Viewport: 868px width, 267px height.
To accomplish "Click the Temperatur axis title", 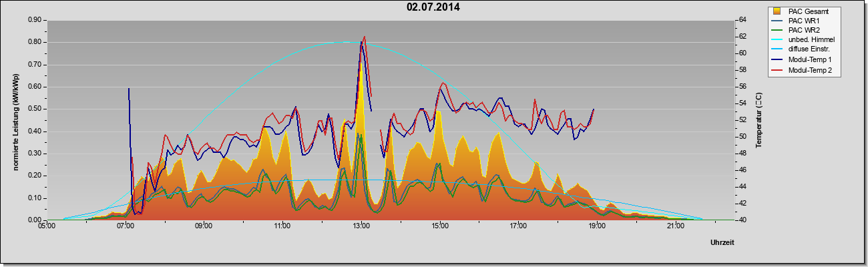I will click(x=758, y=121).
